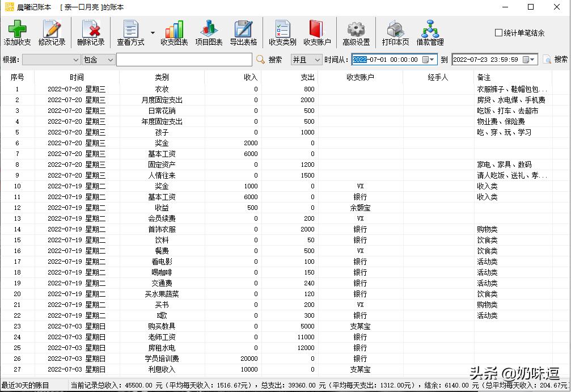Select the 导出表格 export icon

(243, 32)
